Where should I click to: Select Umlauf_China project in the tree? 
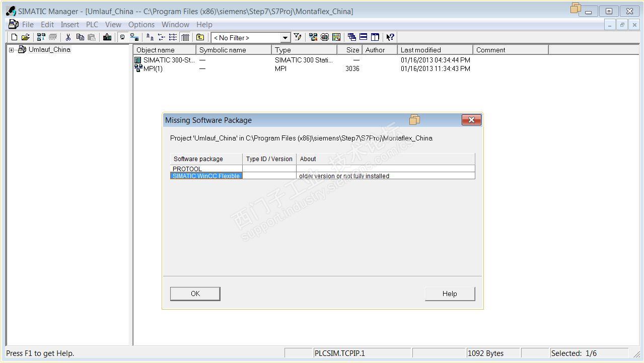49,49
